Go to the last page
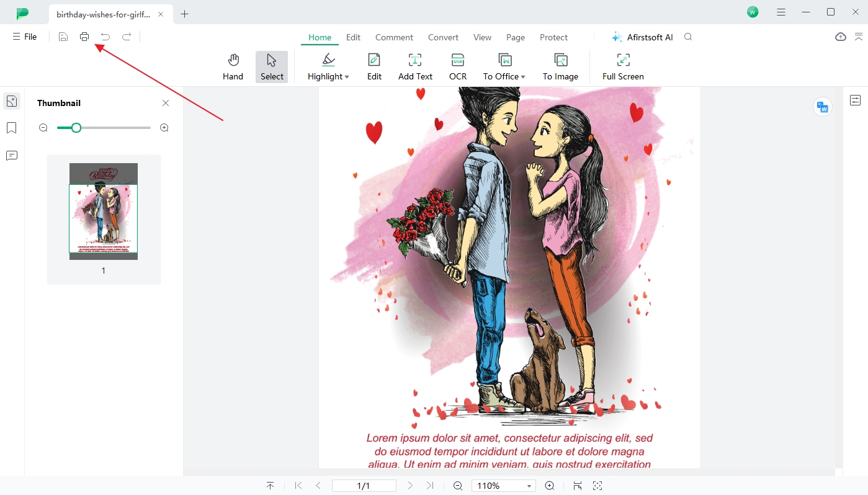The height and width of the screenshot is (495, 868). click(430, 486)
